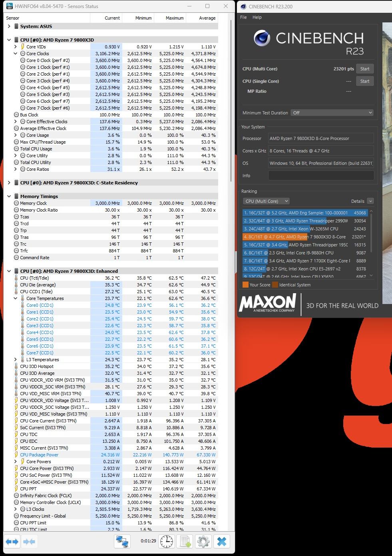Click the clock icon to reset elapsed time
The height and width of the screenshot is (556, 392).
(x=167, y=542)
